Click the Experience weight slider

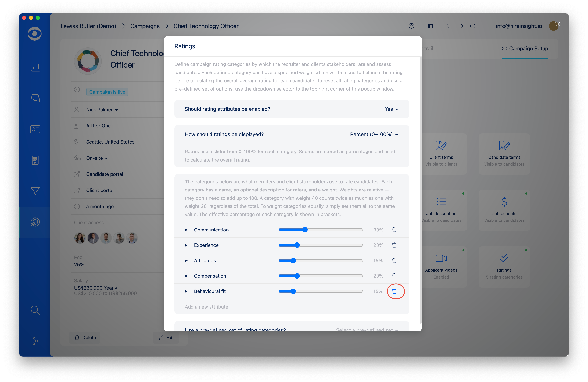[320, 245]
